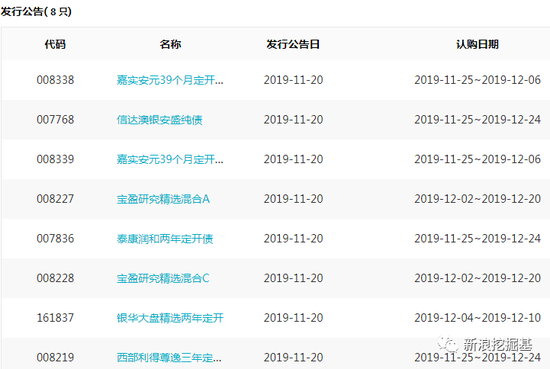Screen dimensions: 550x369
Task: Select fund code 161837
Action: click(x=55, y=318)
